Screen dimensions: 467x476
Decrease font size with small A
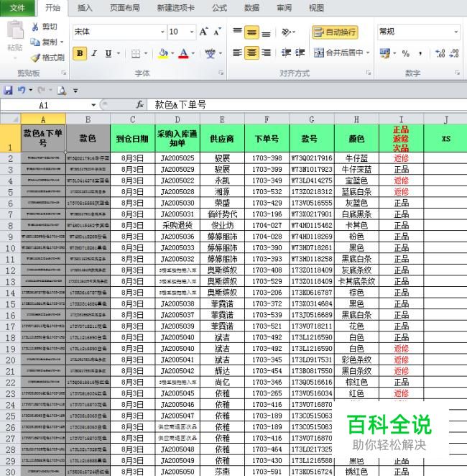pos(217,32)
